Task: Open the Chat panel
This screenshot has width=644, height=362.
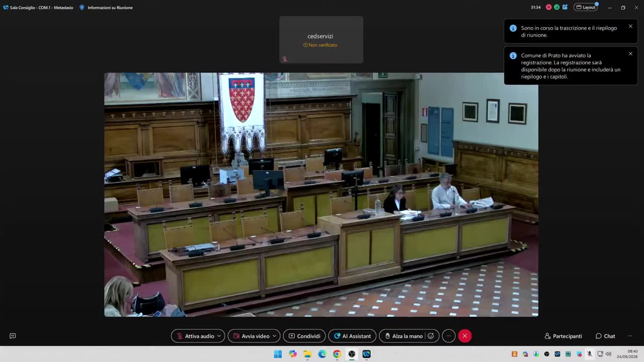Action: [x=605, y=336]
